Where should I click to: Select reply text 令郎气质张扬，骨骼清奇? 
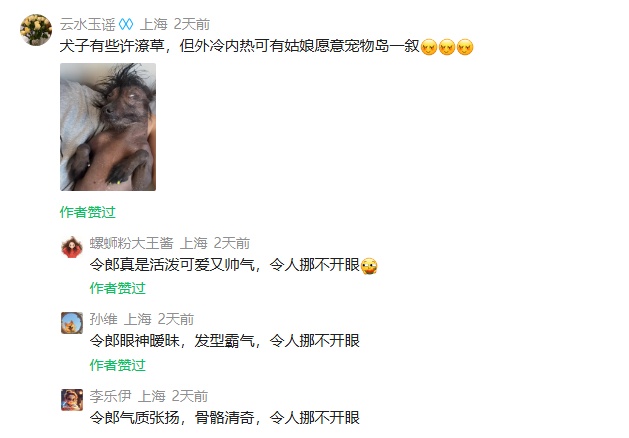(172, 418)
